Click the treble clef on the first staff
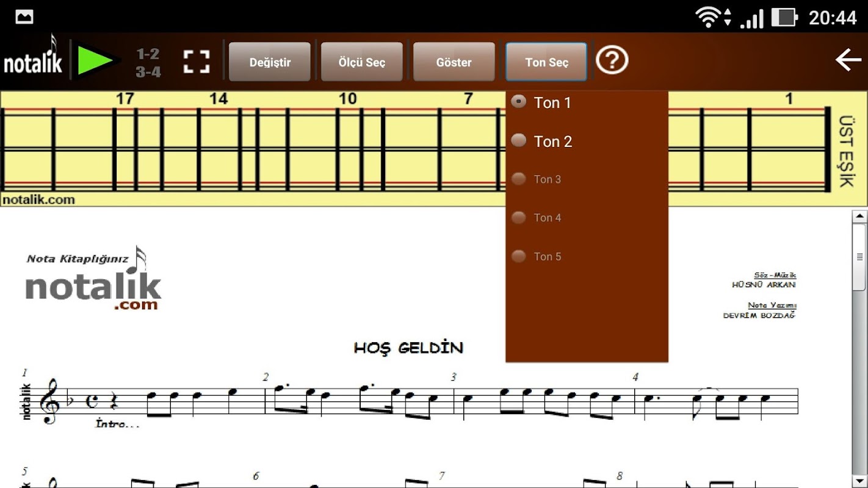Screen dimensions: 868x488 (49, 401)
